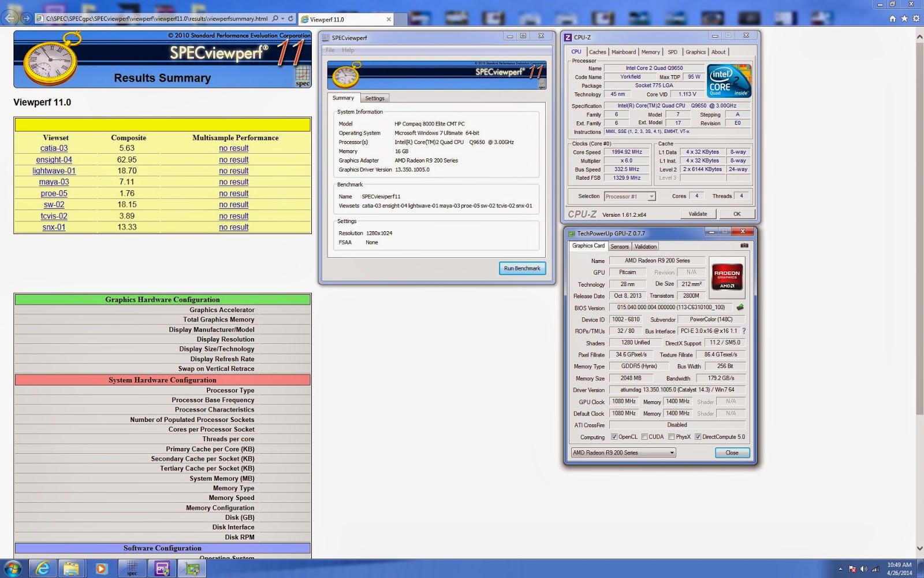Open Windows Explorer folder icon in taskbar
The height and width of the screenshot is (578, 924).
point(71,569)
